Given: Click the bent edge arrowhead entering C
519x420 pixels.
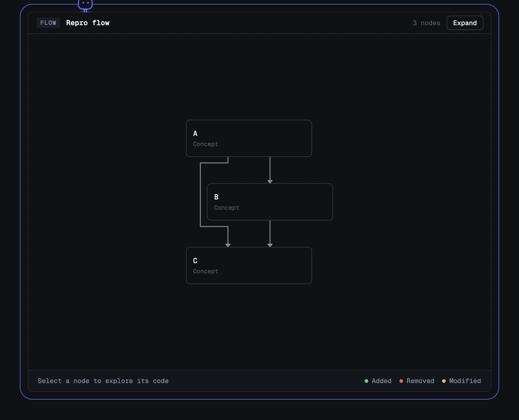Looking at the screenshot, I should (x=228, y=245).
